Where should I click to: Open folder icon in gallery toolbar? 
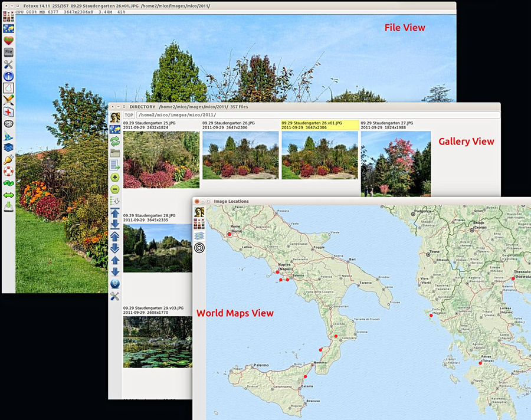coord(115,153)
